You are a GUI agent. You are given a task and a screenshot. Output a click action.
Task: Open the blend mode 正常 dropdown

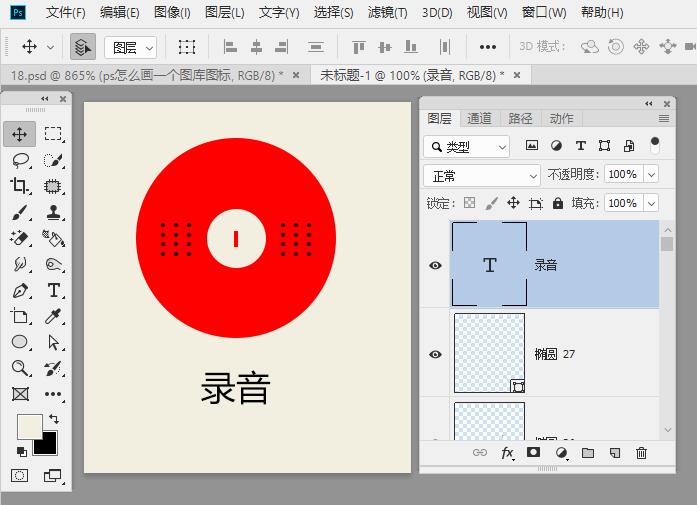(482, 175)
